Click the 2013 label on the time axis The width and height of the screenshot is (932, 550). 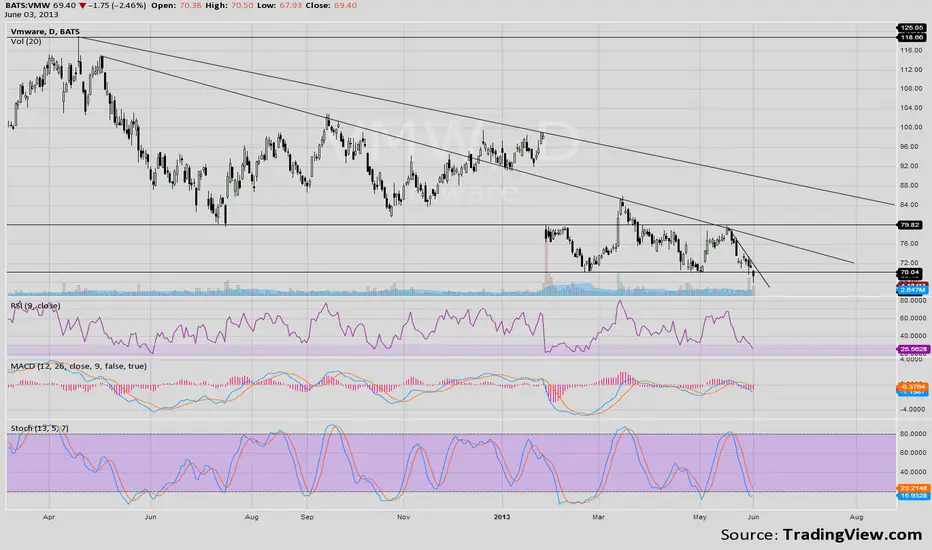[x=502, y=517]
